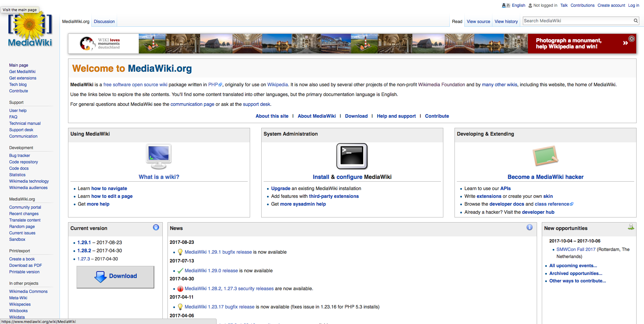Open the Create account link
The height and width of the screenshot is (324, 644).
tap(611, 5)
